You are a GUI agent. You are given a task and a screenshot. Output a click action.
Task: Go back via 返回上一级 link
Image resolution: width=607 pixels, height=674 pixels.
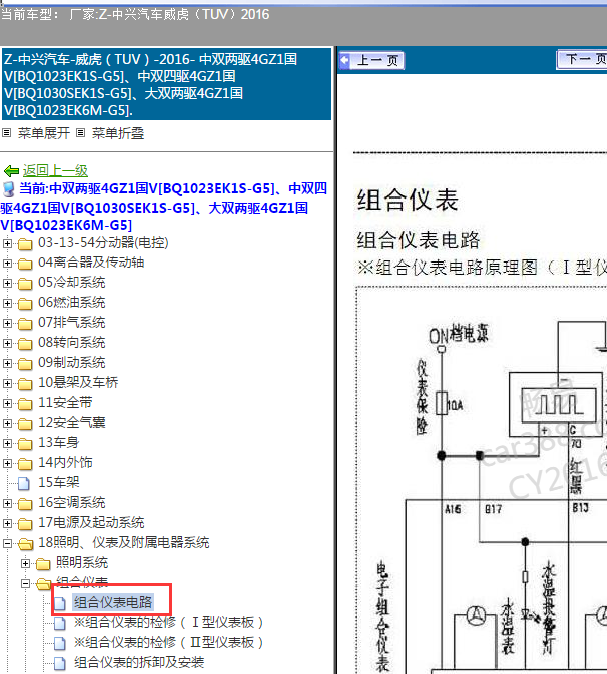point(55,171)
